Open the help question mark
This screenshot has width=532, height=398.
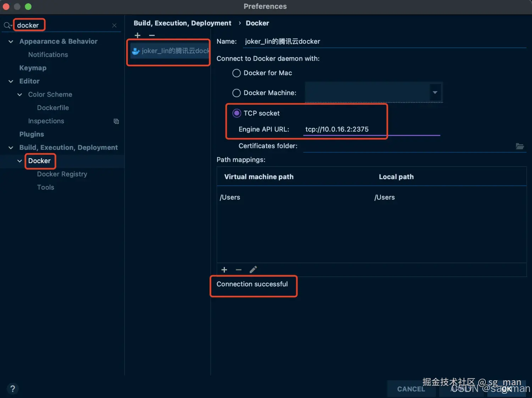click(13, 389)
